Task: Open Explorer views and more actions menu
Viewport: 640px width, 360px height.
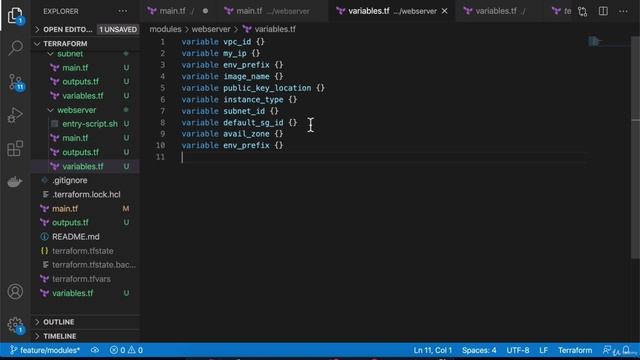Action: (122, 11)
